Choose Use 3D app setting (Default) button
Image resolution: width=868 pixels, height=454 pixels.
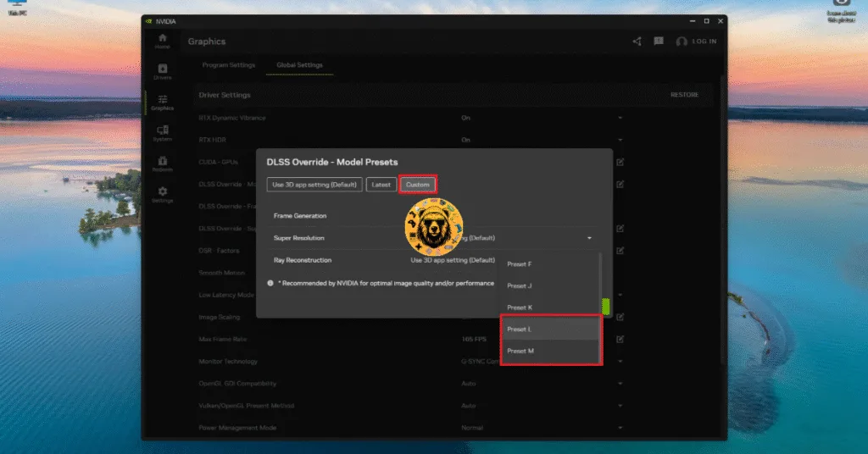coord(314,185)
